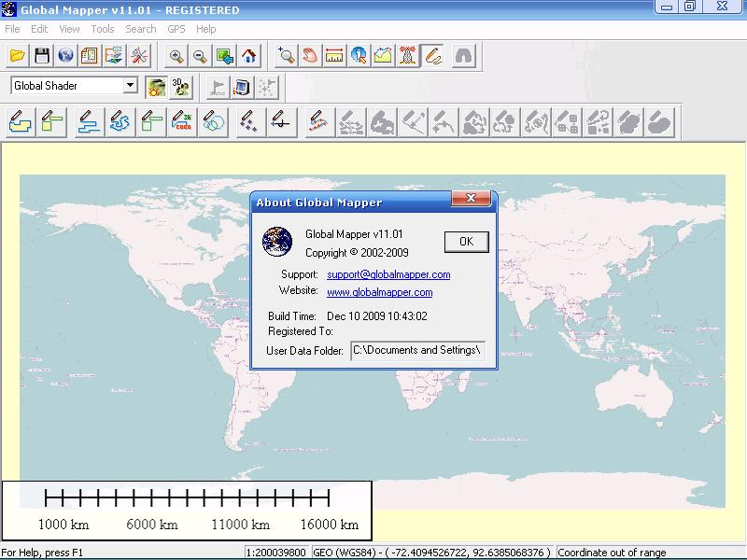
Task: Click the Full View house icon
Action: 248,56
